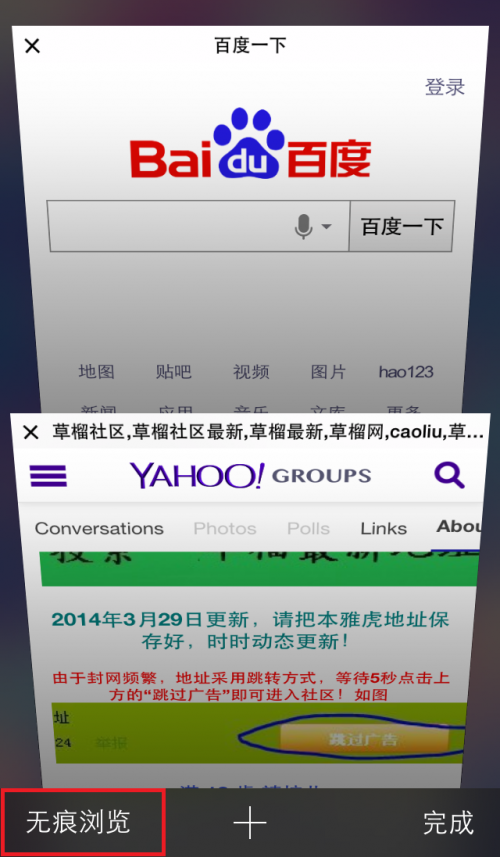Open the 贴吧 link
This screenshot has width=500, height=857.
click(173, 372)
